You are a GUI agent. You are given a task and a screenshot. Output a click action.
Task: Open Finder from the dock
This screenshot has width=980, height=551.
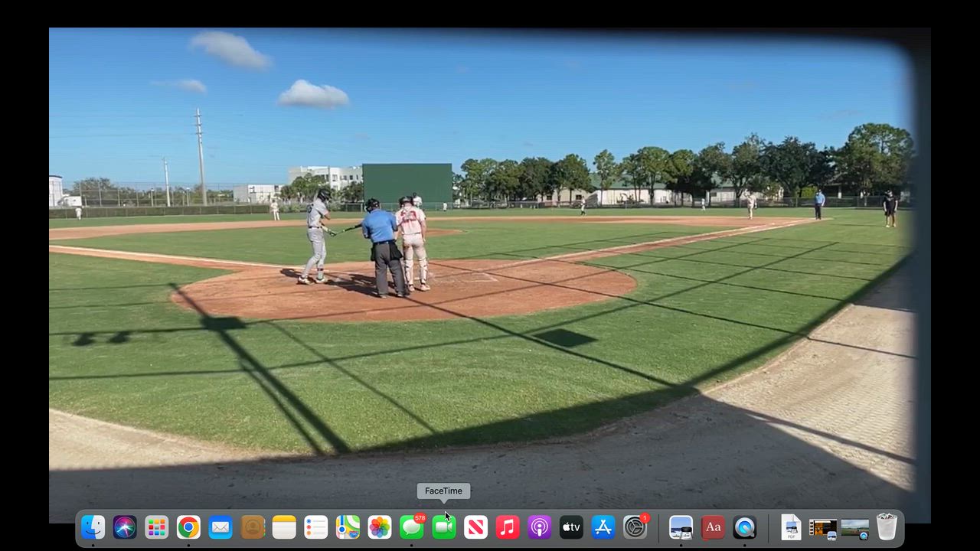(93, 527)
